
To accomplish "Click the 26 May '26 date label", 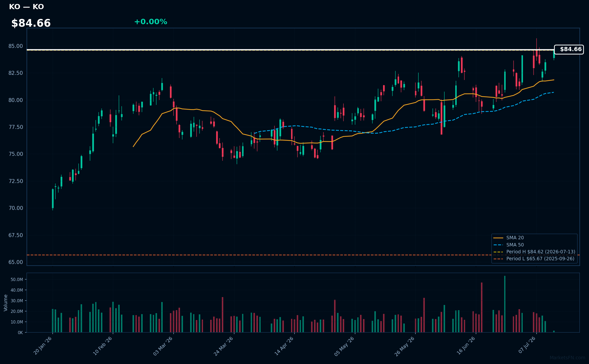I will (x=405, y=346).
